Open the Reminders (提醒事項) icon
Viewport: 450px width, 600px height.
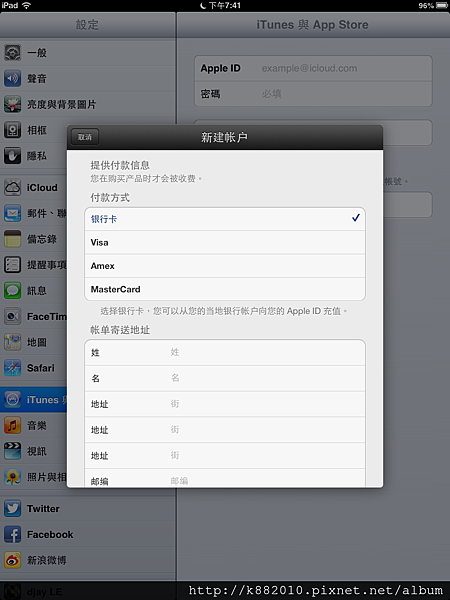[12, 265]
